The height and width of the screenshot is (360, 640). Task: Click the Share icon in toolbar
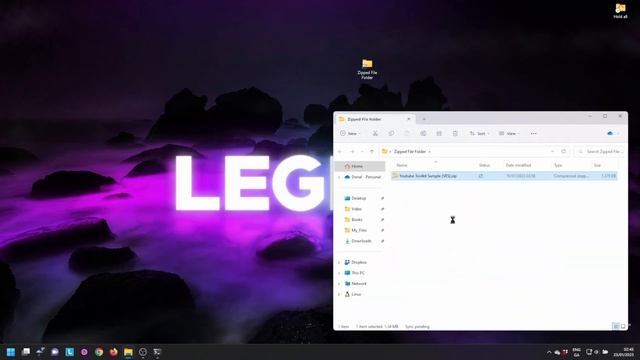[x=439, y=133]
